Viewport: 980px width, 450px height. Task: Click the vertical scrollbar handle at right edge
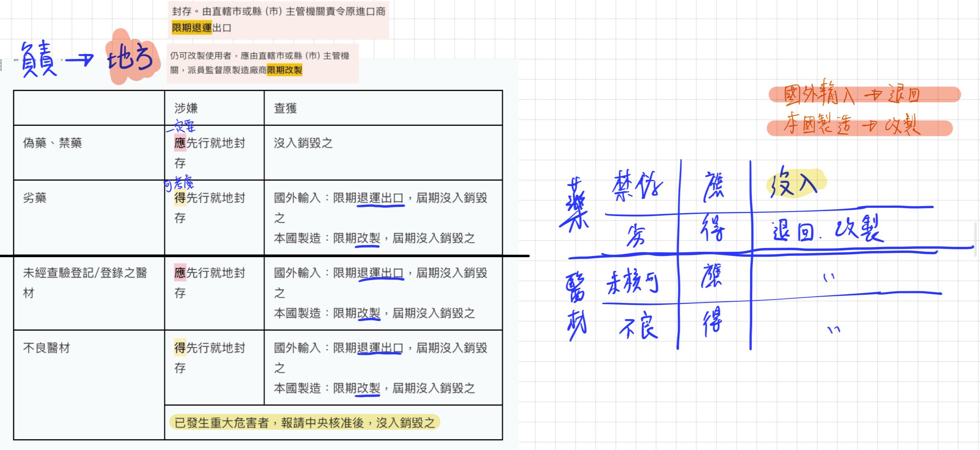[x=975, y=240]
